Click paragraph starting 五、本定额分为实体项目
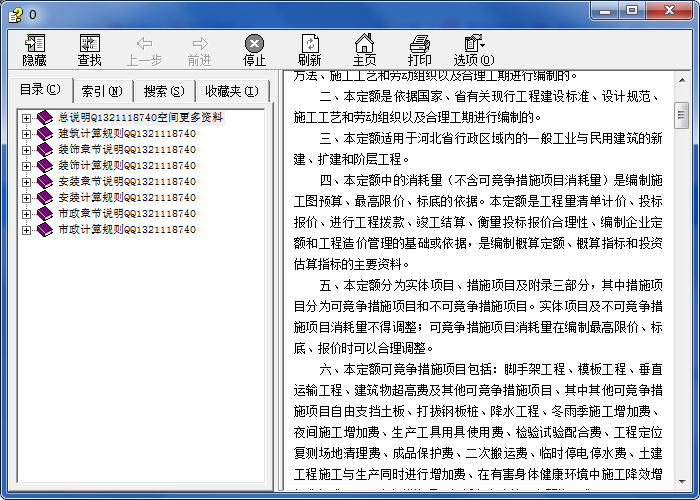 [x=478, y=317]
